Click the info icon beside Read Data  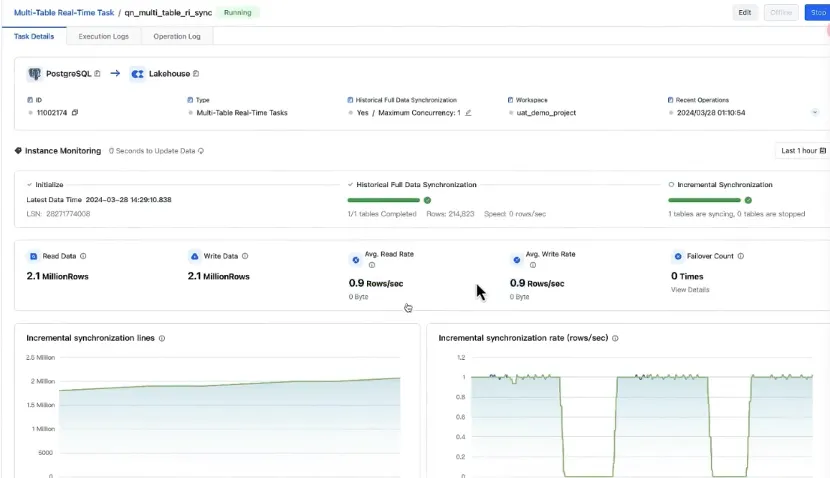pos(83,256)
